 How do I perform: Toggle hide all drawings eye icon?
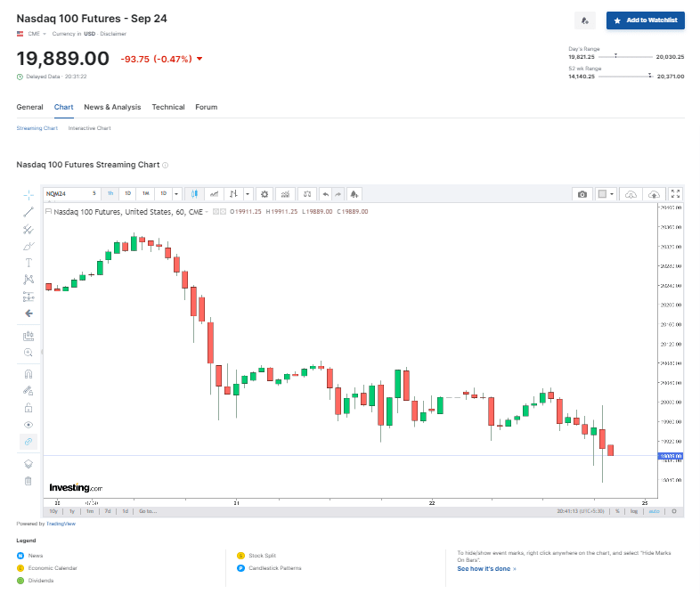pyautogui.click(x=28, y=425)
